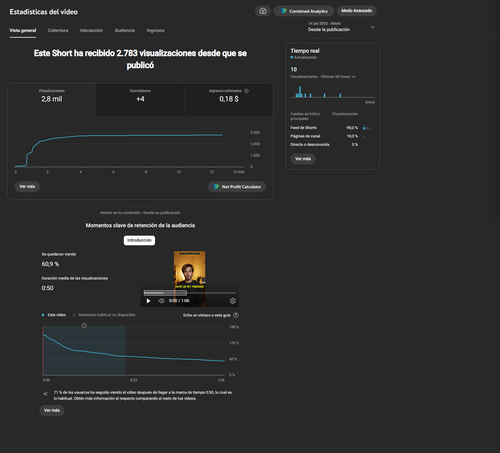Screen dimensions: 500x453
Task: Click the Desde la publicación date label
Action: pos(329,29)
